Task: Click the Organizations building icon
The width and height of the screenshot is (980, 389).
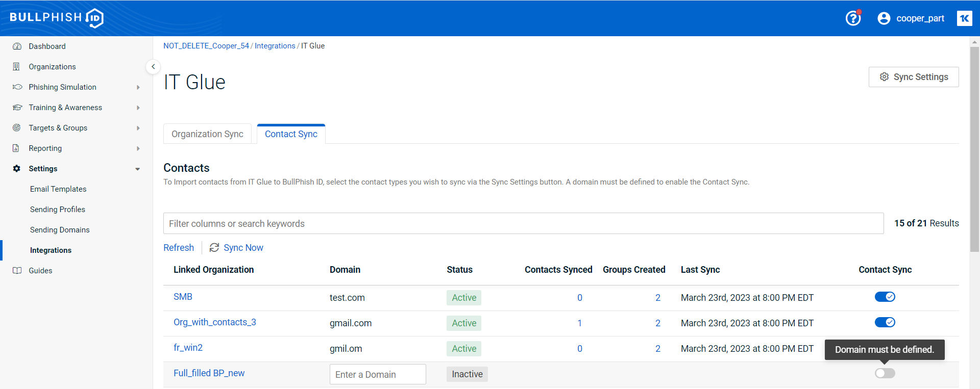Action: pyautogui.click(x=16, y=67)
